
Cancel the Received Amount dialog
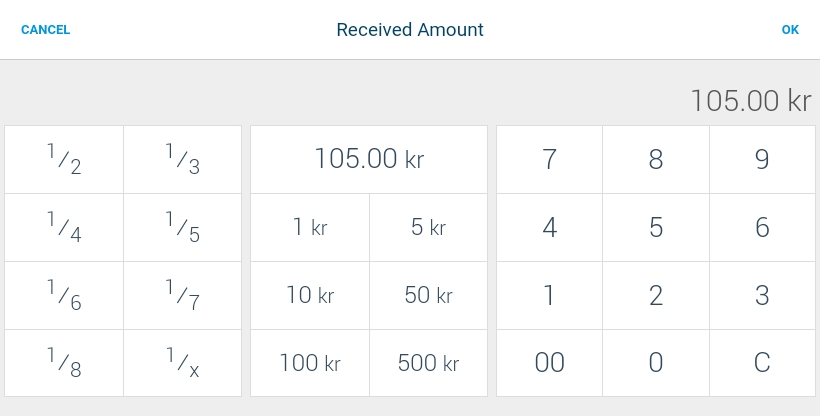pyautogui.click(x=45, y=30)
